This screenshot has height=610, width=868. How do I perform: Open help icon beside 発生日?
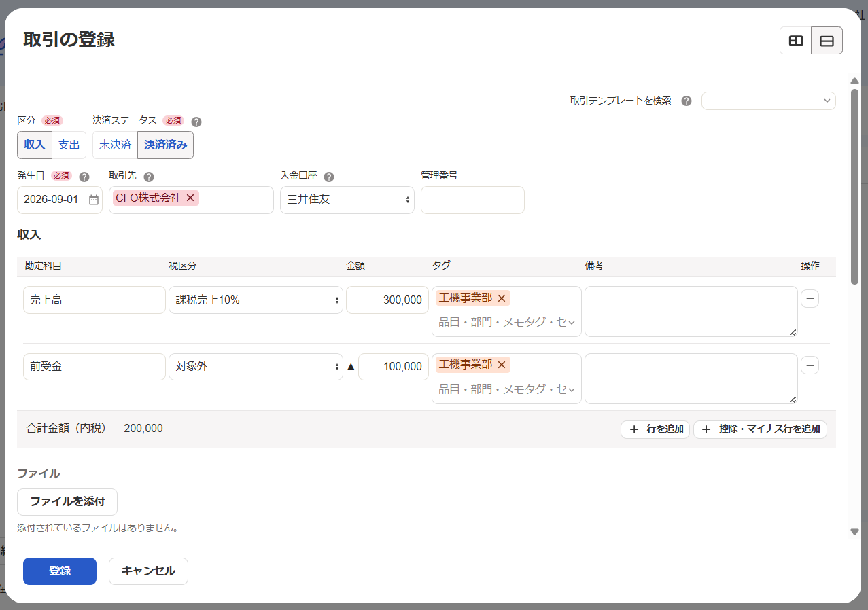click(84, 177)
